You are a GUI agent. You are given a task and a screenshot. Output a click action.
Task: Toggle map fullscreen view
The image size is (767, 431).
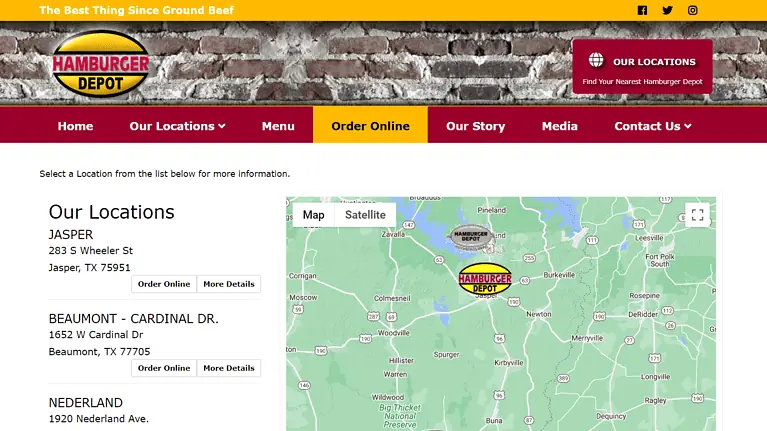click(x=698, y=215)
